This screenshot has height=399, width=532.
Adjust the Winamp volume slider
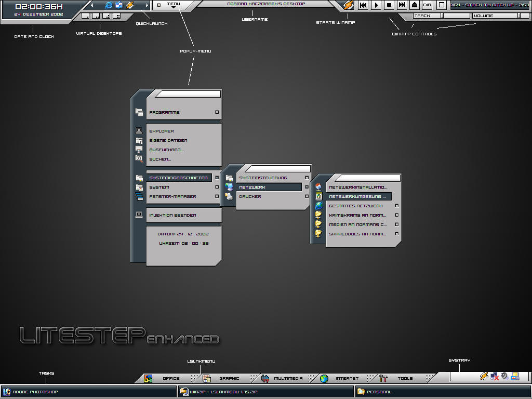click(500, 16)
